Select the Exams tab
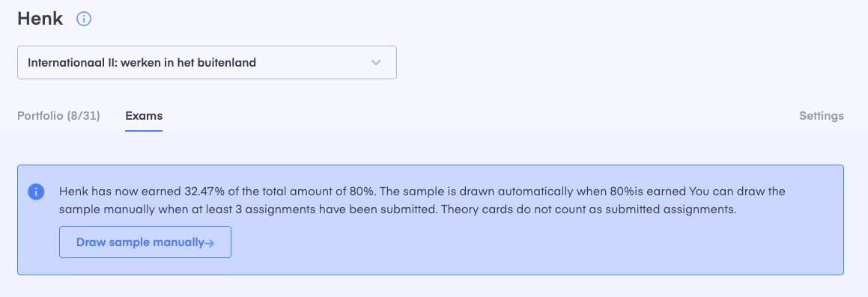Screen dimensions: 868x297 [144, 116]
